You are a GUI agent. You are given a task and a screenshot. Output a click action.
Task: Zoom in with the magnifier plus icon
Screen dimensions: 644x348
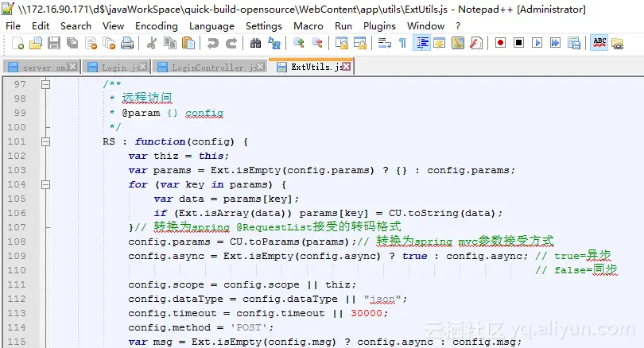tap(299, 43)
